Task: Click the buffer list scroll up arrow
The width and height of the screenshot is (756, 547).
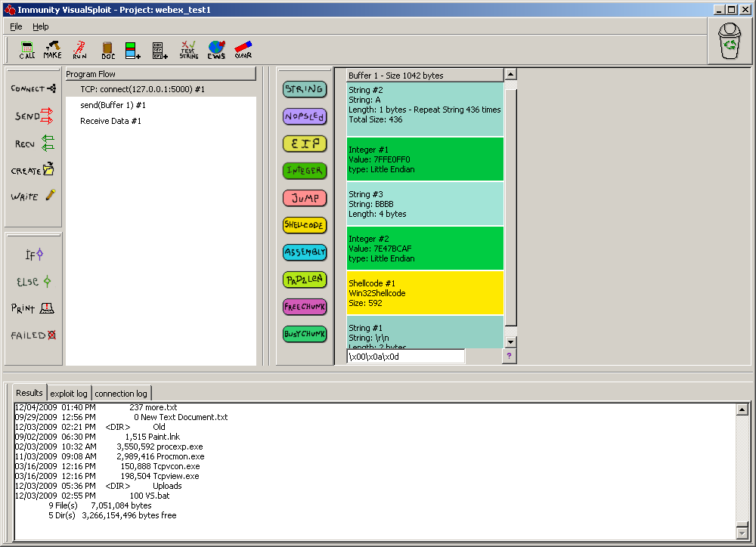Action: click(x=510, y=74)
